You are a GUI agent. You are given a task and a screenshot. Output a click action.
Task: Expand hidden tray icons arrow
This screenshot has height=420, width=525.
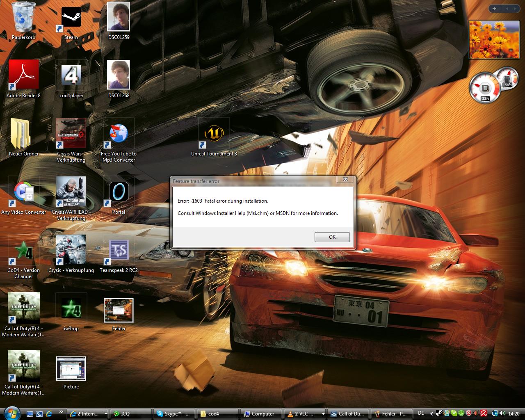click(431, 414)
